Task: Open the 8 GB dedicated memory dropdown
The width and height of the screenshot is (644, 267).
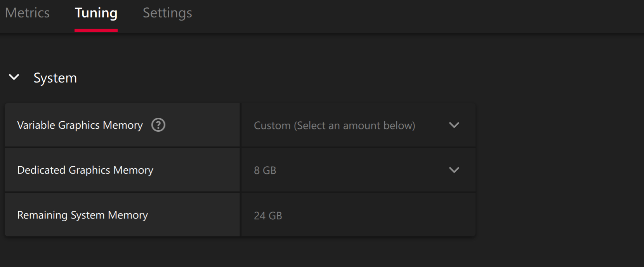Action: click(x=358, y=170)
